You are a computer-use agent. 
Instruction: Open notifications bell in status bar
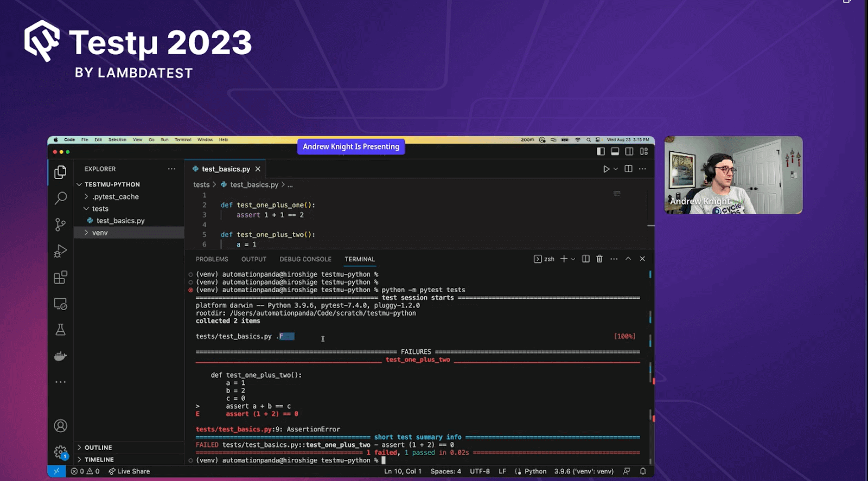point(643,471)
